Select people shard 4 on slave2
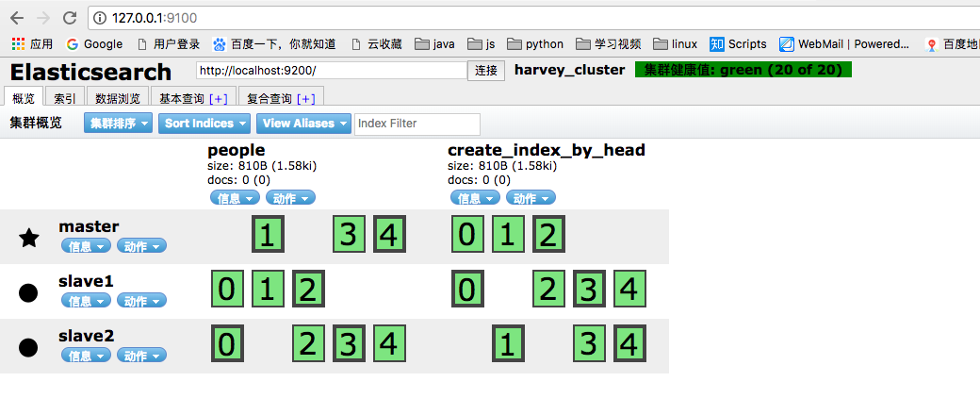The image size is (980, 415). [x=389, y=343]
